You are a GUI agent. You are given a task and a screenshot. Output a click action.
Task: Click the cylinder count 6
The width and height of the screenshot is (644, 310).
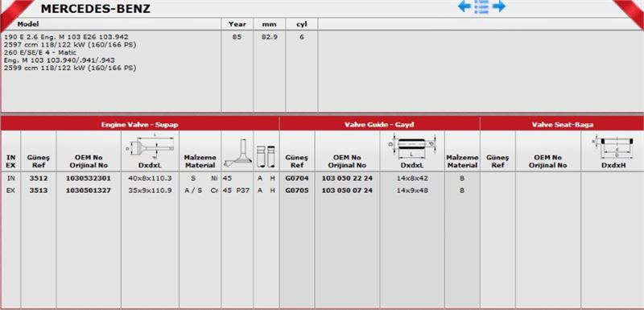(301, 37)
